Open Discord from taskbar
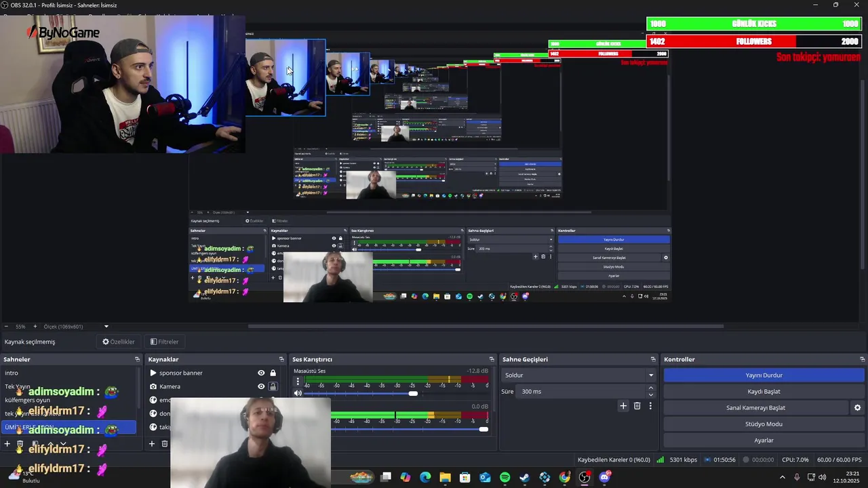This screenshot has height=488, width=868. pyautogui.click(x=604, y=477)
